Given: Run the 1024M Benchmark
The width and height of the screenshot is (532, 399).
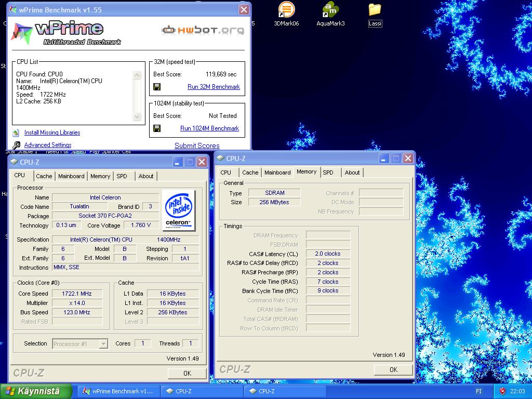Looking at the screenshot, I should (210, 128).
